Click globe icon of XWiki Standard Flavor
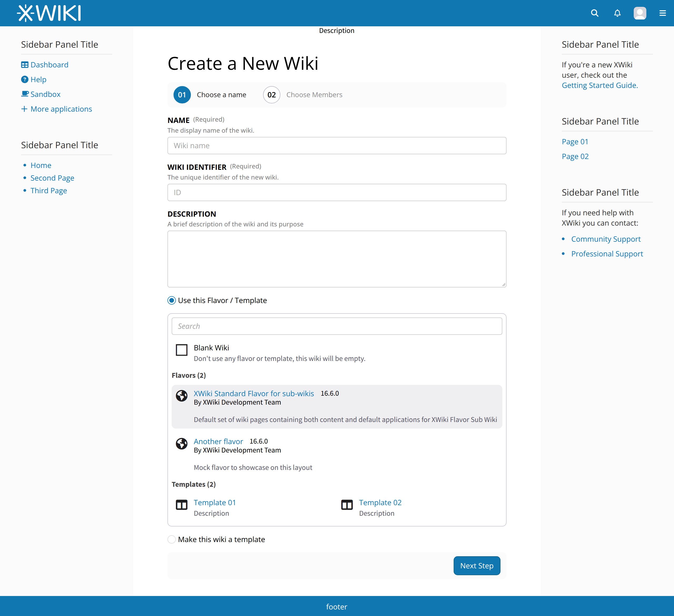Viewport: 674px width, 616px height. pos(182,396)
